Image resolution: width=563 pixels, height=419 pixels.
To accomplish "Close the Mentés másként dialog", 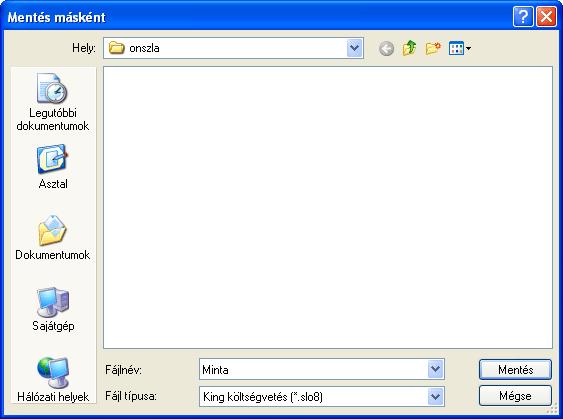I will coord(546,17).
